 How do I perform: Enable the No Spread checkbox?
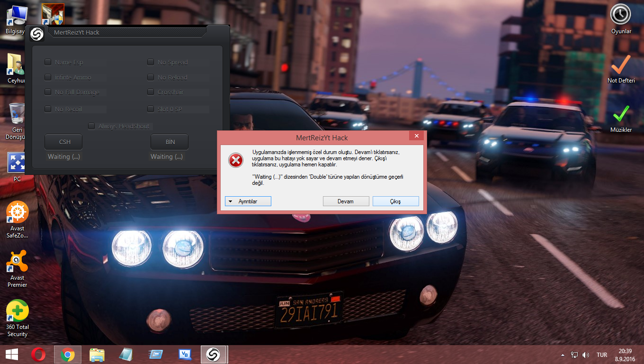pyautogui.click(x=151, y=62)
